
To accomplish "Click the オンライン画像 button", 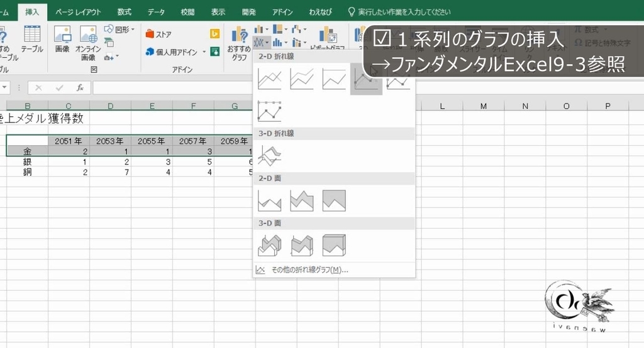I will pyautogui.click(x=88, y=43).
